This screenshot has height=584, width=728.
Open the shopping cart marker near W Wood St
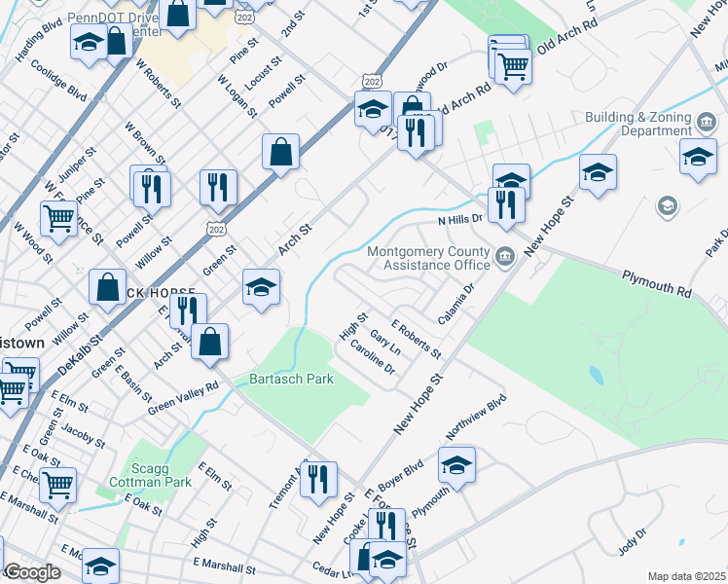tap(59, 221)
